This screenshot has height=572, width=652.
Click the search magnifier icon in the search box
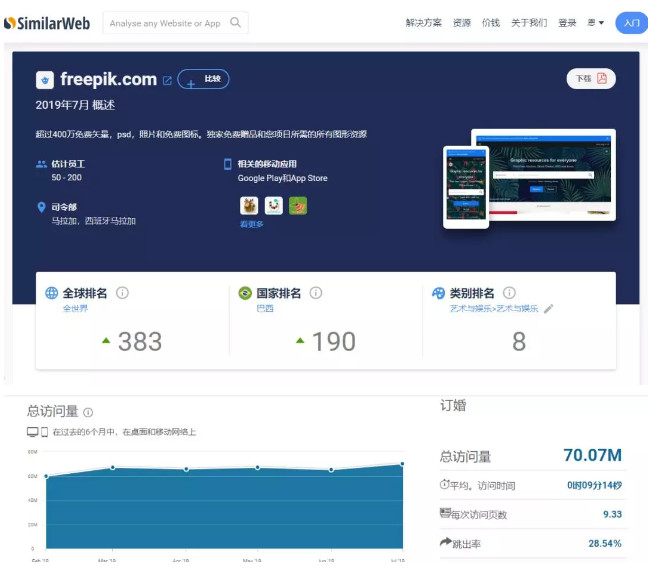(x=236, y=22)
